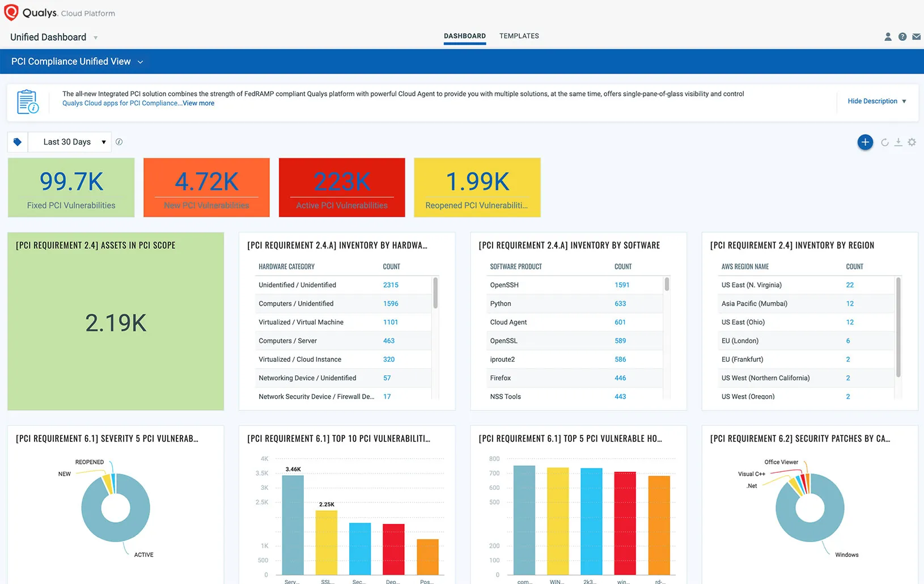Click the hardware inventory table scrollbar
924x584 pixels.
435,293
